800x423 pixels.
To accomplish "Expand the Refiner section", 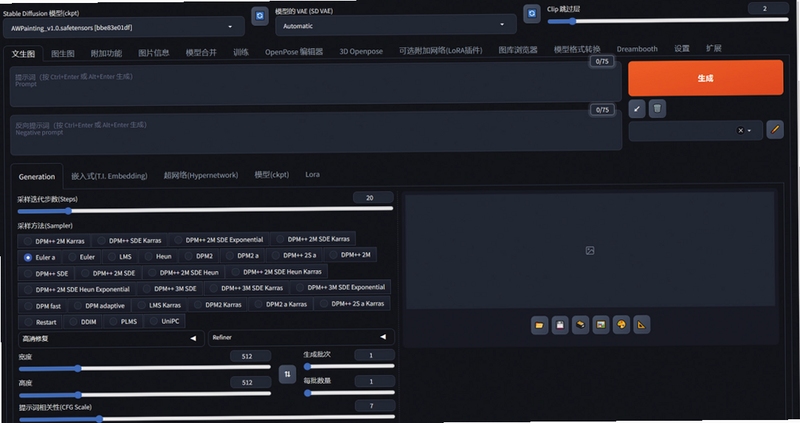I will [301, 337].
